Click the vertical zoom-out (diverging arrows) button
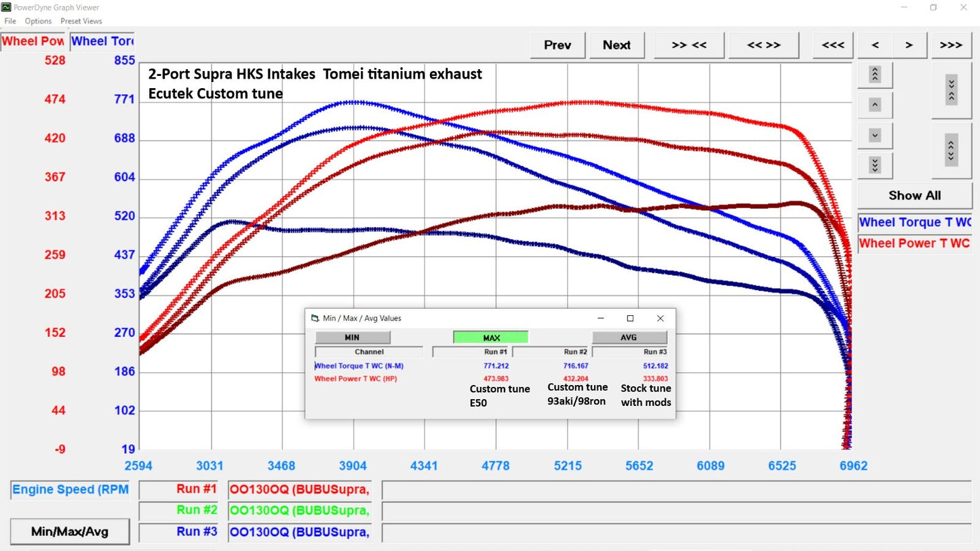 (x=951, y=150)
